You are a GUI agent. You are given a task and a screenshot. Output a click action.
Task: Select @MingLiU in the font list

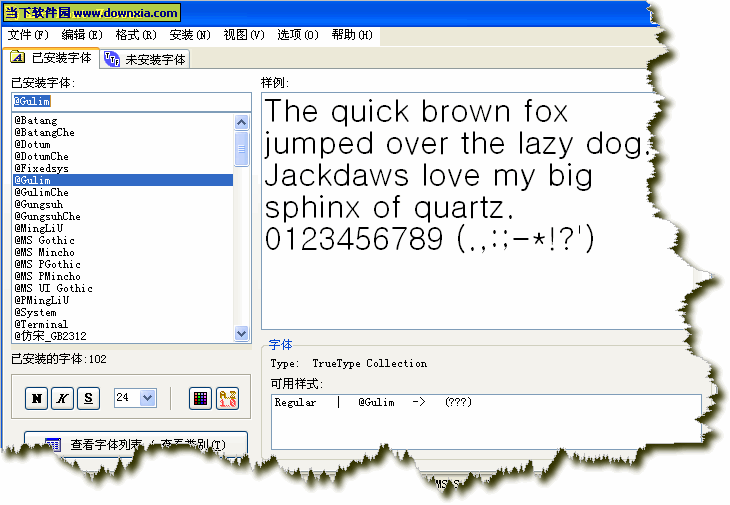point(123,229)
